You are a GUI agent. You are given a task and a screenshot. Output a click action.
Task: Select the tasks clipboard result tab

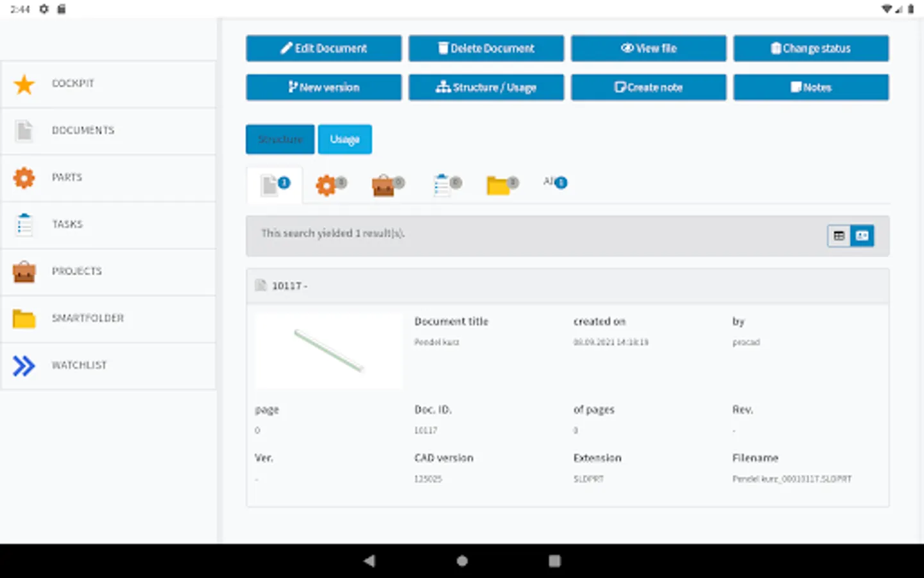[x=447, y=185]
